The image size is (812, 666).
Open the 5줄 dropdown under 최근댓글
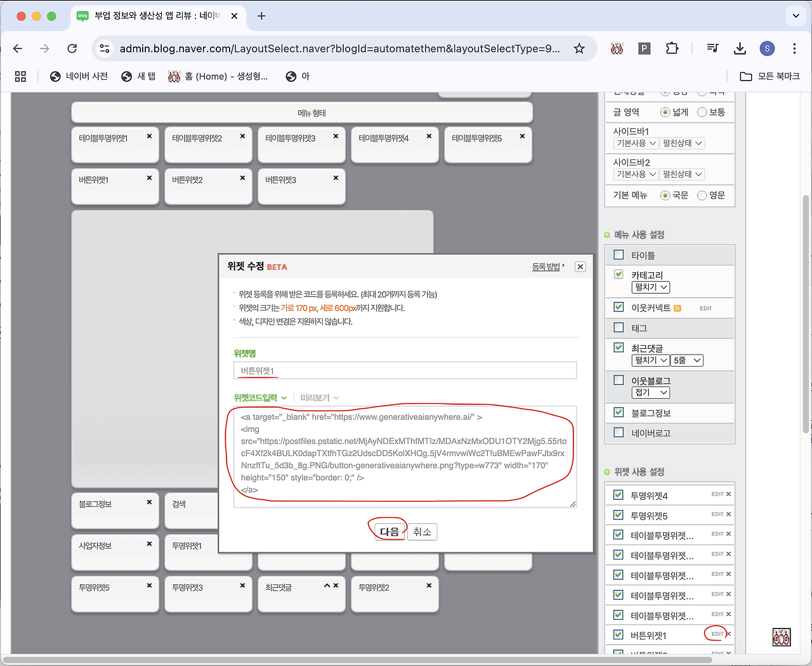point(686,360)
